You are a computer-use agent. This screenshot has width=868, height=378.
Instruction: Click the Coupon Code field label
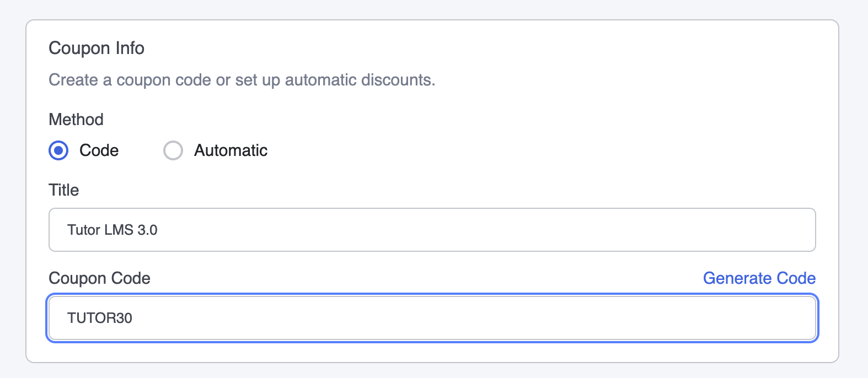click(x=100, y=278)
